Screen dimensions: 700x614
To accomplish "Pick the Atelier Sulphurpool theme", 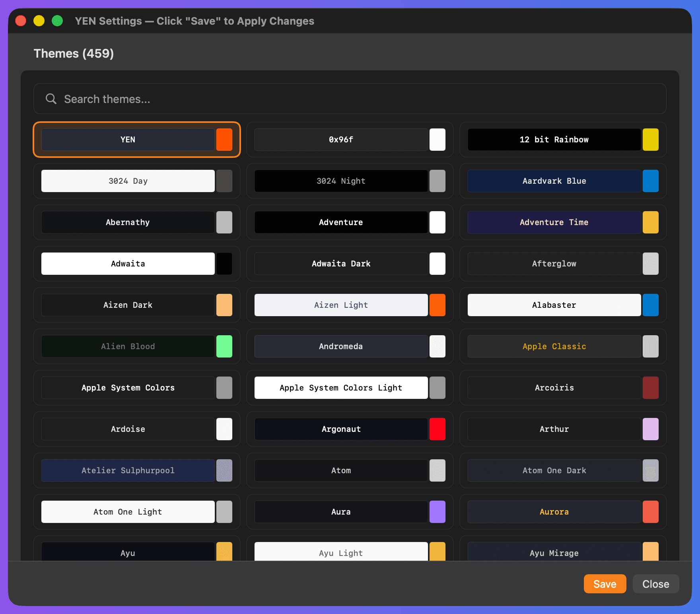I will [128, 470].
